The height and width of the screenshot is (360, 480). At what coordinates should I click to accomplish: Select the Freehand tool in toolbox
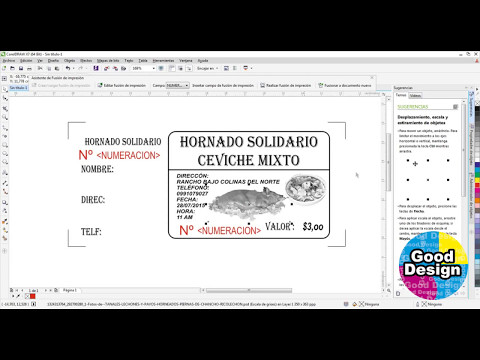(5, 128)
